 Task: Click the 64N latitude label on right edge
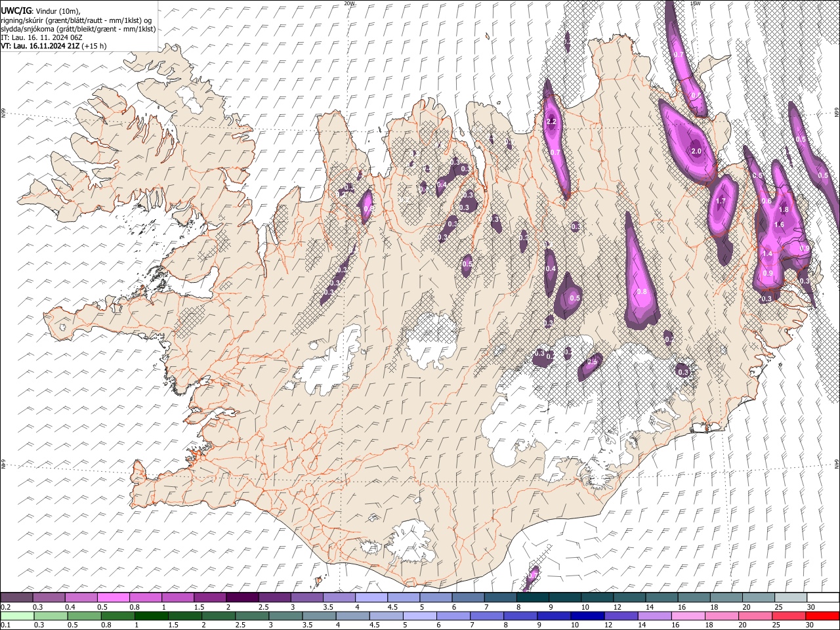coord(837,463)
